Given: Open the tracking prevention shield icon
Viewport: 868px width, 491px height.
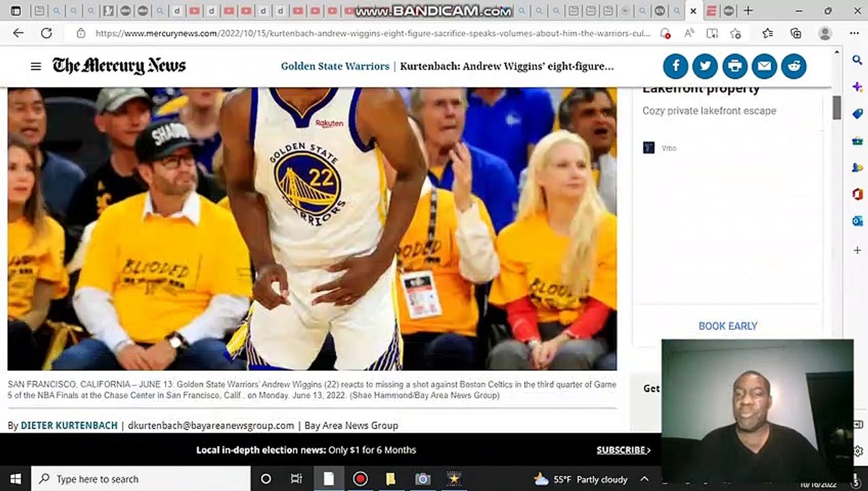Looking at the screenshot, I should tap(666, 33).
